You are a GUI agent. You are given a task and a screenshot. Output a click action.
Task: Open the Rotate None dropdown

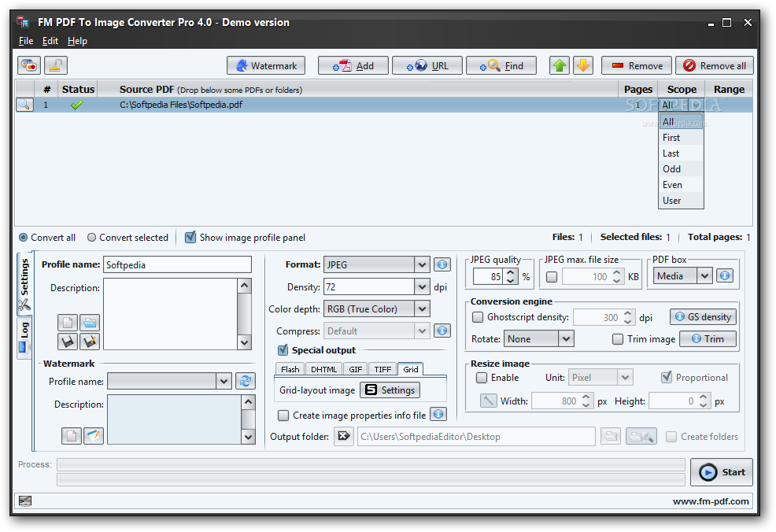coord(566,338)
